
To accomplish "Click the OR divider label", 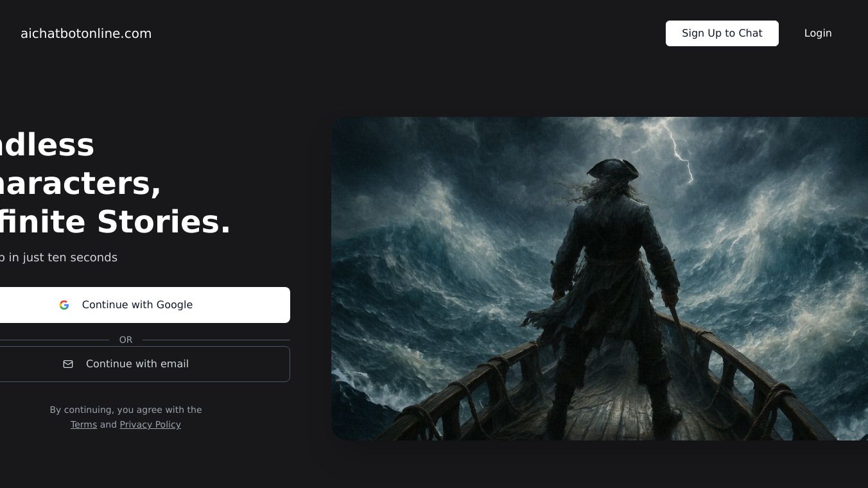I will click(126, 340).
